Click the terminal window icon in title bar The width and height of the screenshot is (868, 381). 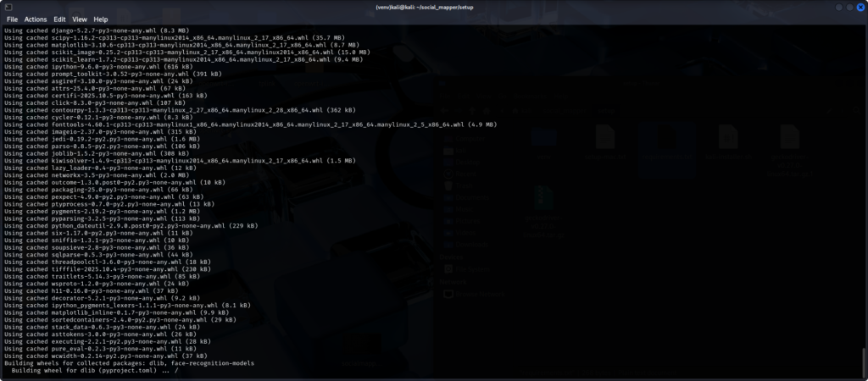pos(7,6)
